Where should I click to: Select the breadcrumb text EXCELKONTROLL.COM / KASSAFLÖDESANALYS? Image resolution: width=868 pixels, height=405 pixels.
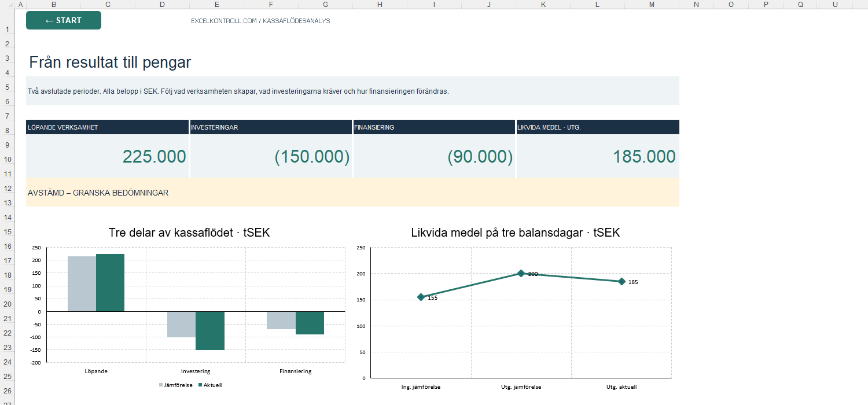[x=260, y=21]
